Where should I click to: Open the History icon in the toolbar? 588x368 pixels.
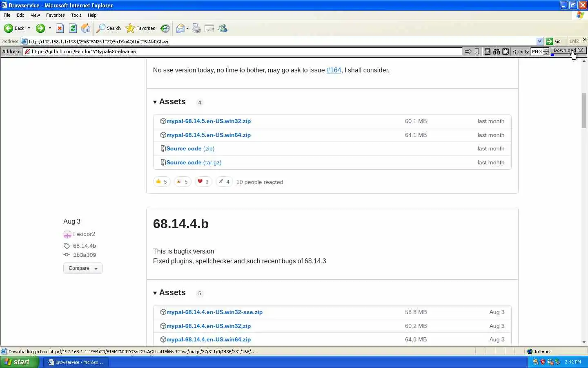point(165,28)
